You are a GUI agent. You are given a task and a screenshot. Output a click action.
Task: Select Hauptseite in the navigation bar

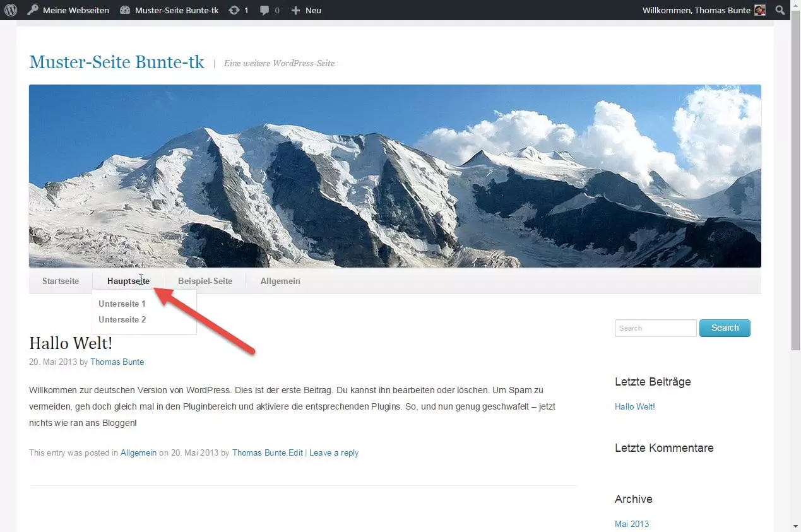(x=129, y=281)
